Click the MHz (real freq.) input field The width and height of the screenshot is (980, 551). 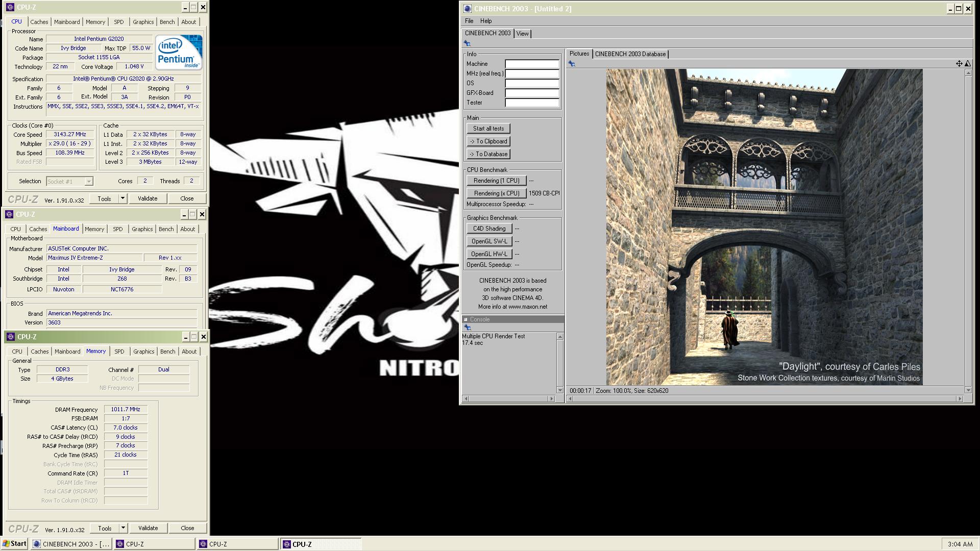[x=532, y=74]
